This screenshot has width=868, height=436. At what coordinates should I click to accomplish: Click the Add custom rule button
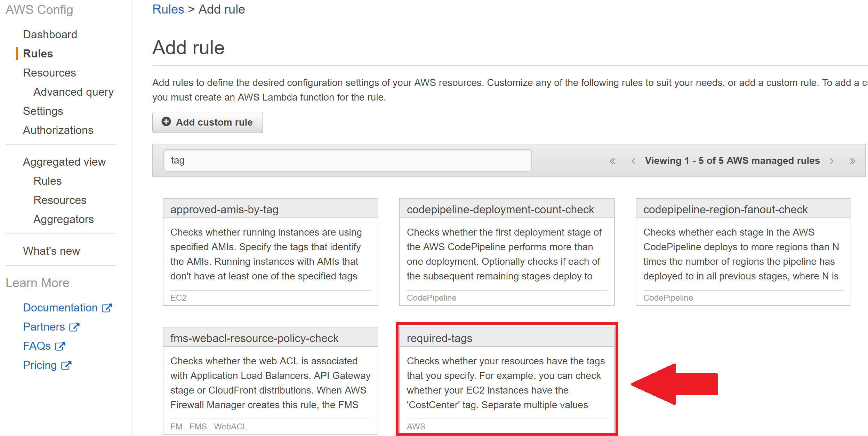click(x=208, y=122)
